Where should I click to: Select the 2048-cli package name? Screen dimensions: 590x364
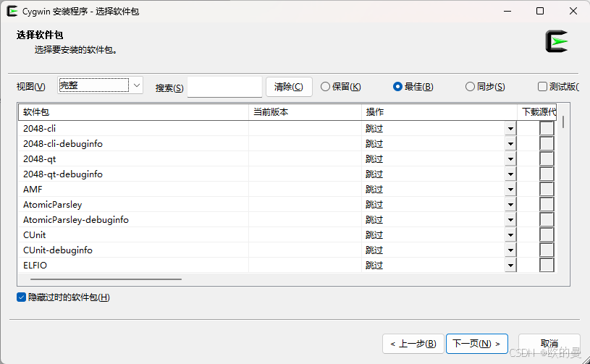pyautogui.click(x=40, y=129)
